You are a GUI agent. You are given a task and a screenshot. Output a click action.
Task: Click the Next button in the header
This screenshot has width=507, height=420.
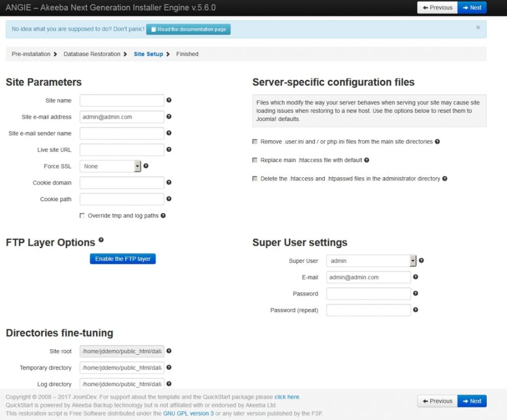(472, 7)
